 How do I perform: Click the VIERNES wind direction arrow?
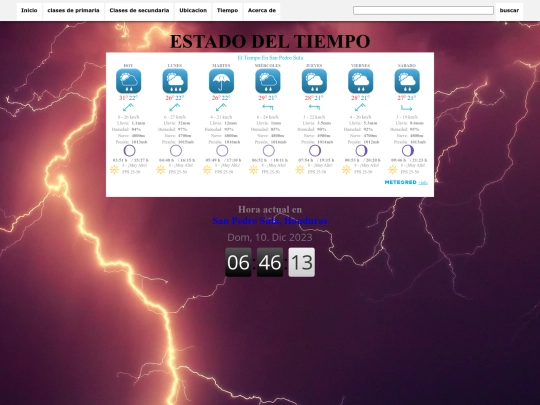[x=360, y=107]
